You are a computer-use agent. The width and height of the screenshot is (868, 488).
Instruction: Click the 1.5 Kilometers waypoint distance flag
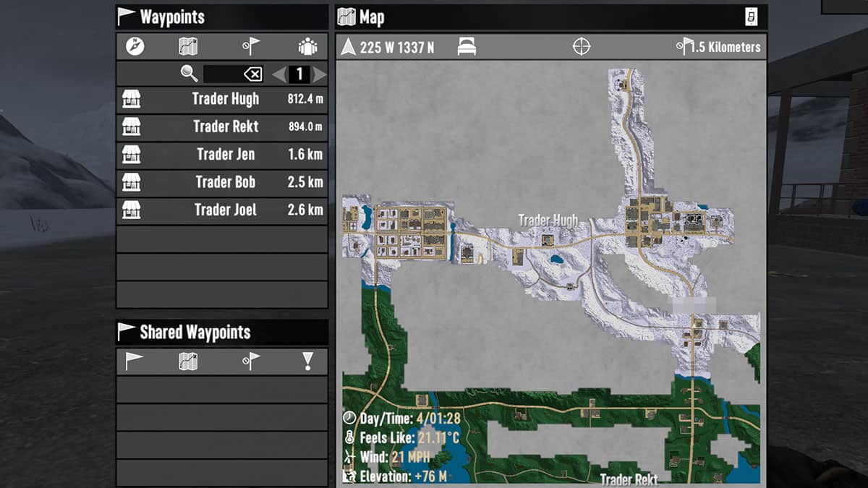(x=684, y=47)
